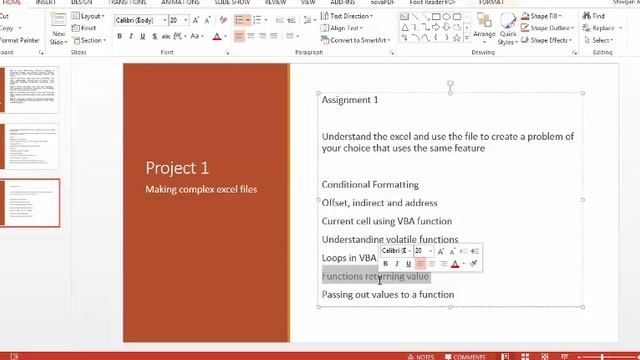This screenshot has height=360, width=640.
Task: Increase list indent level
Action: tap(291, 20)
